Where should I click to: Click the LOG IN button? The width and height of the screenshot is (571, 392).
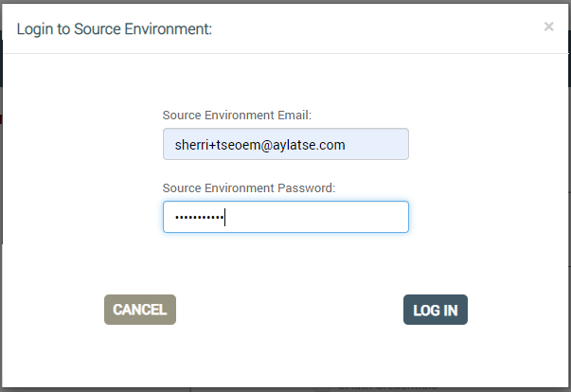pos(436,310)
